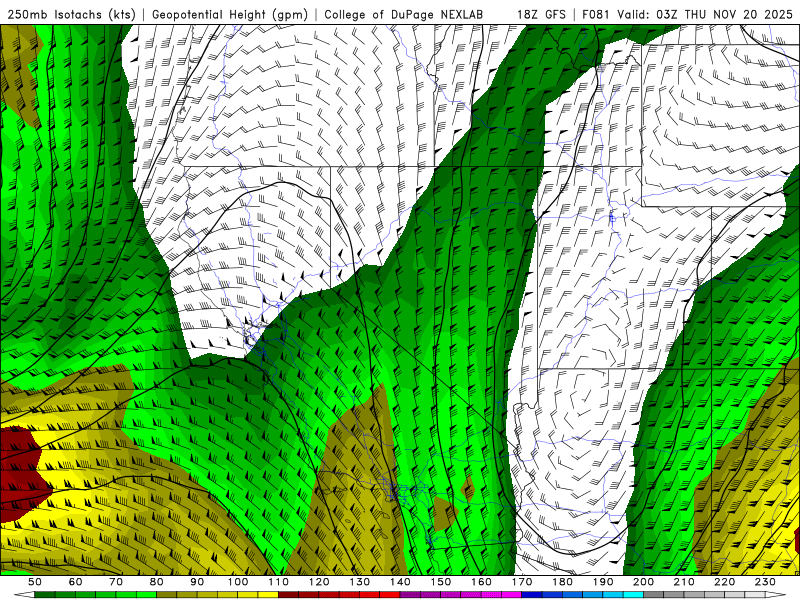Click the darkest maroon swatch in the color bar
Image resolution: width=800 pixels, height=600 pixels.
click(288, 595)
